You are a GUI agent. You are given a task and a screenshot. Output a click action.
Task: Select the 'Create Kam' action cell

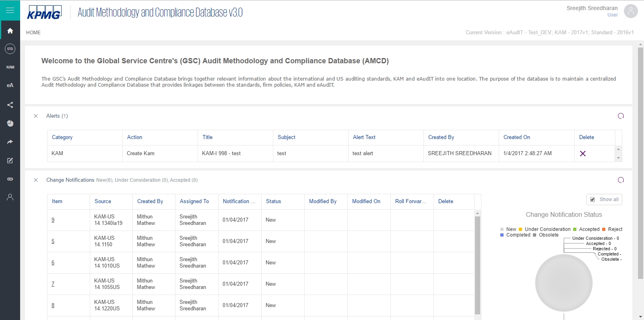coord(160,154)
